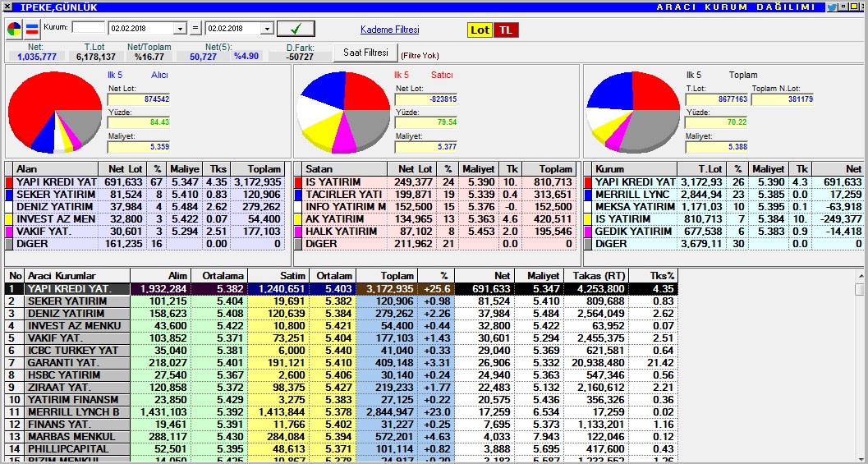Click the small square button beside Twitter icon

pyautogui.click(x=843, y=7)
